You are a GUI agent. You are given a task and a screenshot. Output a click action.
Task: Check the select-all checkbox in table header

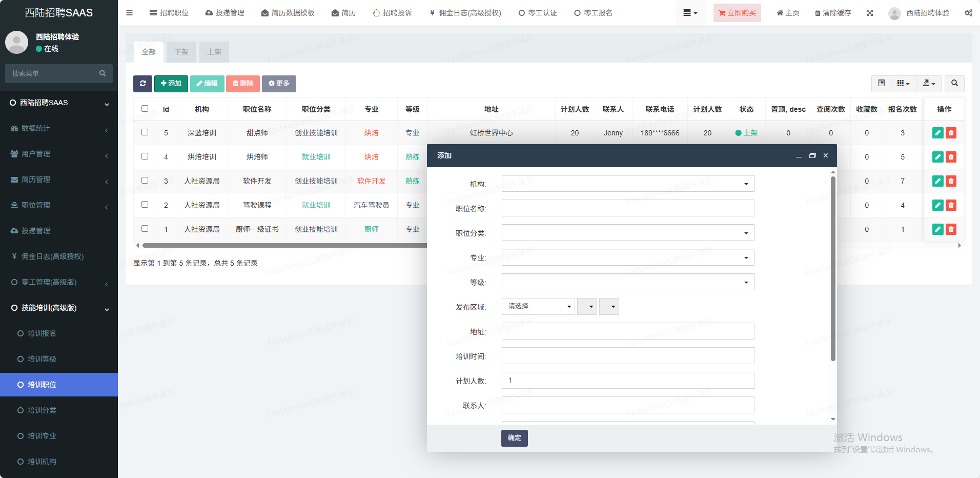(x=145, y=109)
